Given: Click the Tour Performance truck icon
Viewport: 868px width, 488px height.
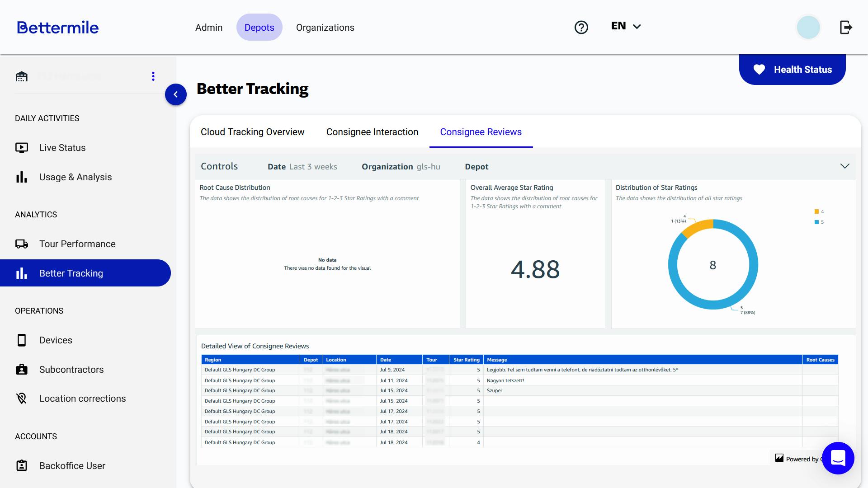Looking at the screenshot, I should tap(22, 244).
